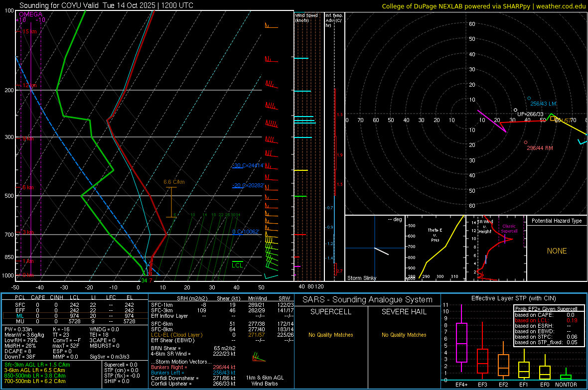Click the '-20 C=20282' level label
Screen dimensions: 588x390
tap(248, 185)
